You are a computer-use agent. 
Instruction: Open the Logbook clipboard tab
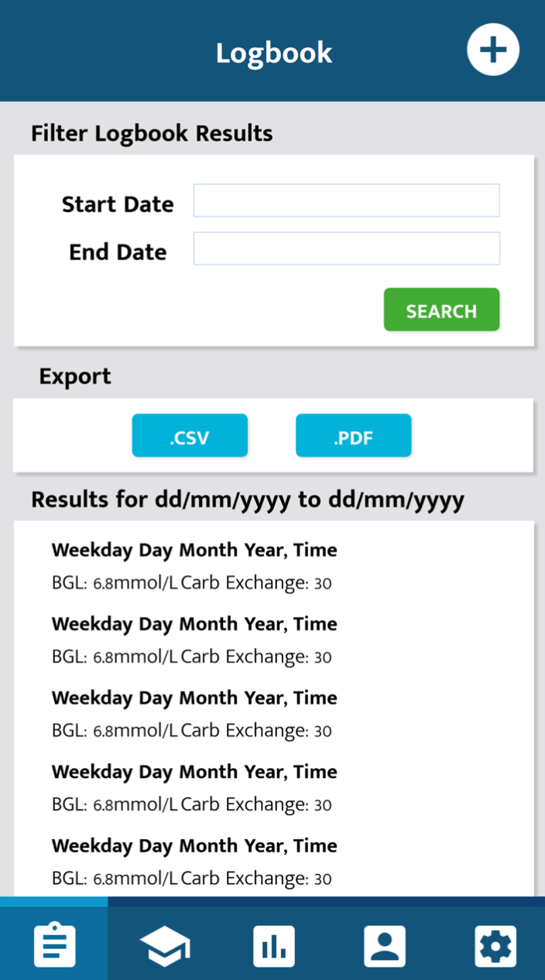(x=54, y=944)
